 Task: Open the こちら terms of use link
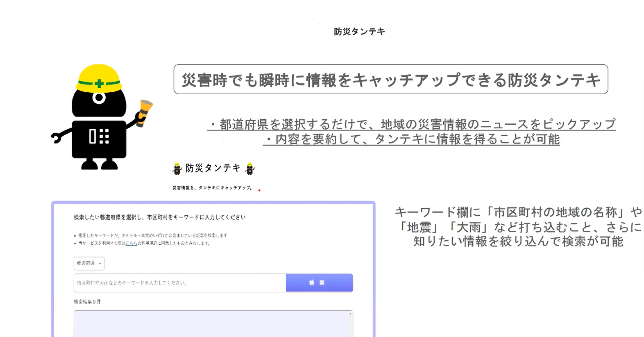[131, 243]
